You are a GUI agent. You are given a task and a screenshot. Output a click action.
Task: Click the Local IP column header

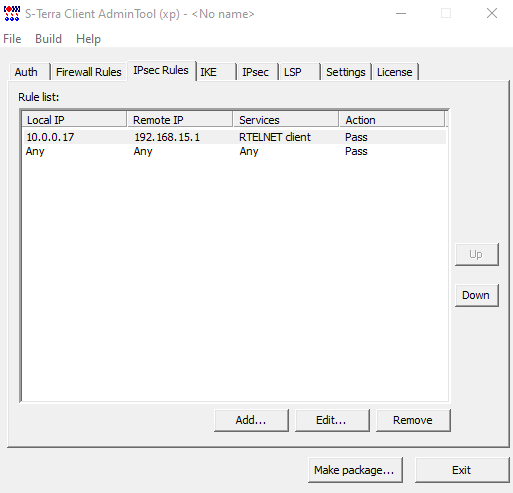[x=74, y=120]
